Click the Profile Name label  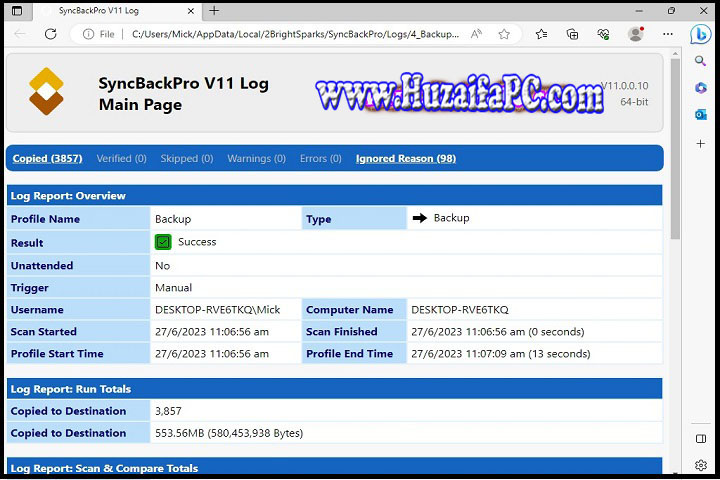[x=45, y=219]
